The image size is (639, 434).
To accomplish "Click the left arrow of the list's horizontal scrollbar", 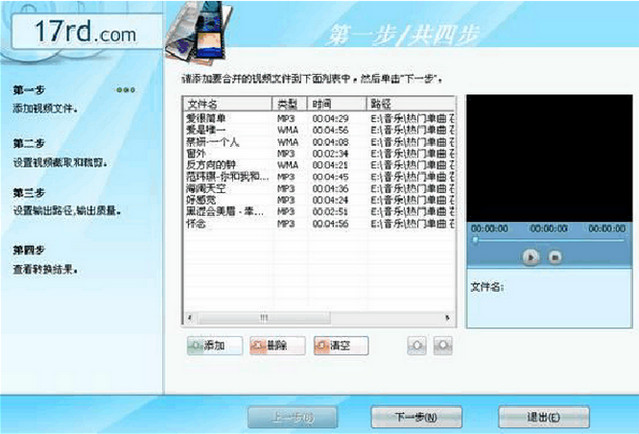I will coord(190,317).
